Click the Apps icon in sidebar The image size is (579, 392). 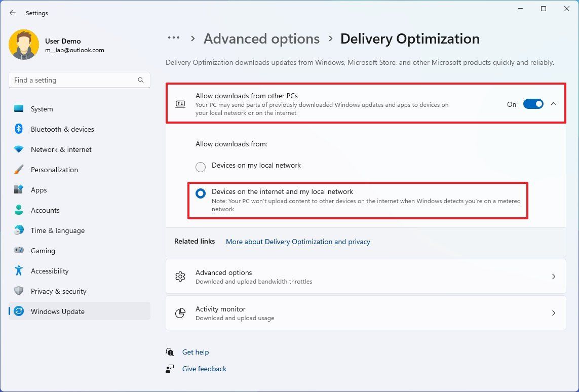pyautogui.click(x=18, y=190)
